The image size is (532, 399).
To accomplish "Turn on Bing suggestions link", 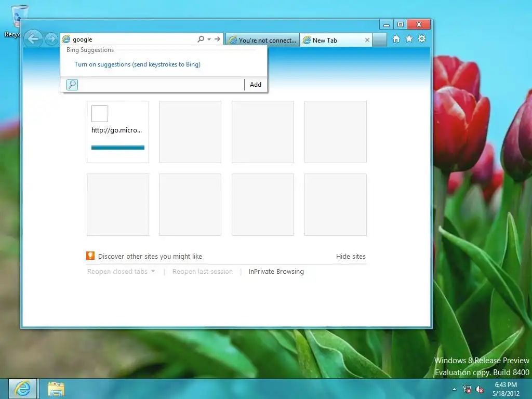I will (137, 64).
